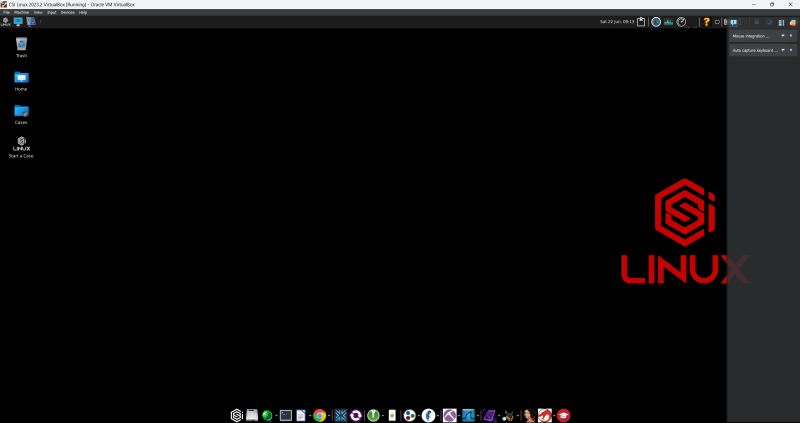Screen dimensions: 800x423
Task: Launch Google Chrome from the dock
Action: click(x=319, y=416)
